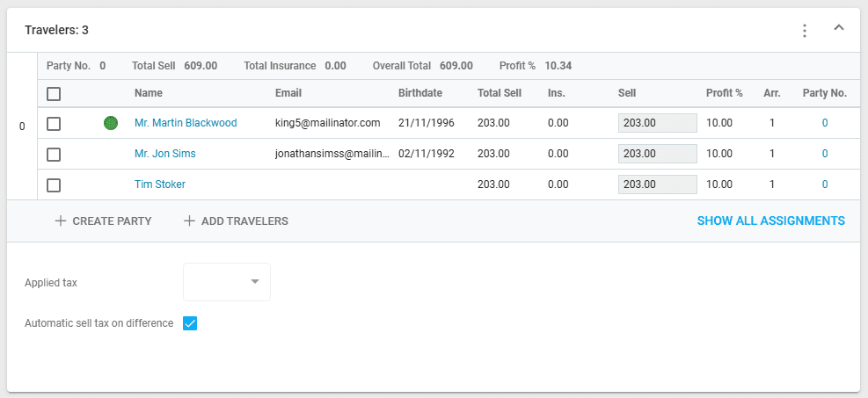This screenshot has width=868, height=398.
Task: Click the Total Sell column header
Action: [x=500, y=93]
